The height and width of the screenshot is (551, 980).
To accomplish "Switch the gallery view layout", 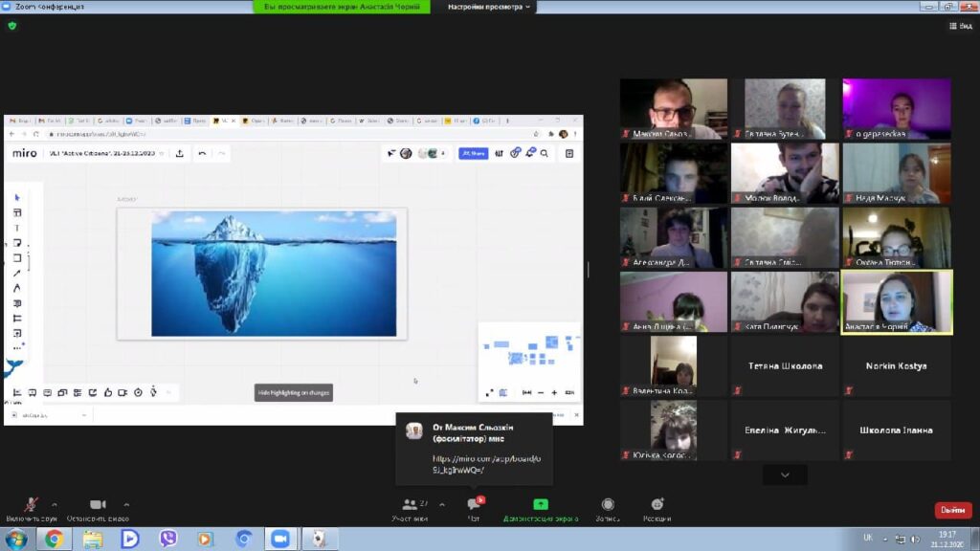I will 958,26.
